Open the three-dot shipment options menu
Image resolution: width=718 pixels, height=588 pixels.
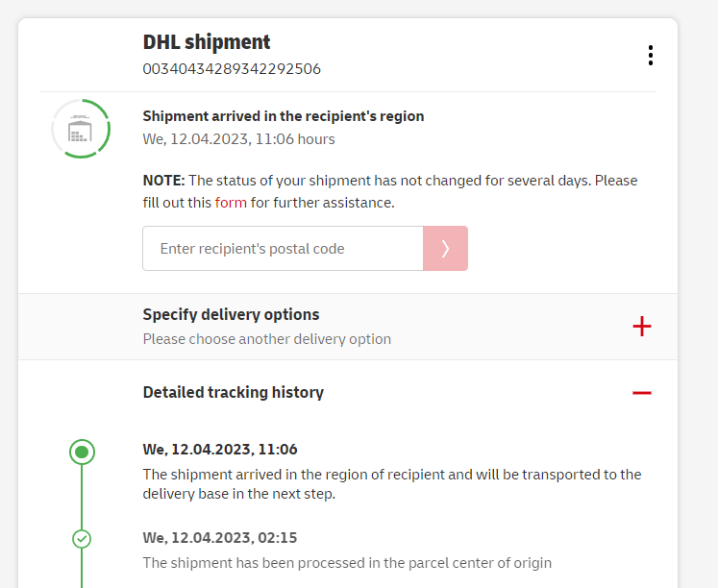[651, 56]
